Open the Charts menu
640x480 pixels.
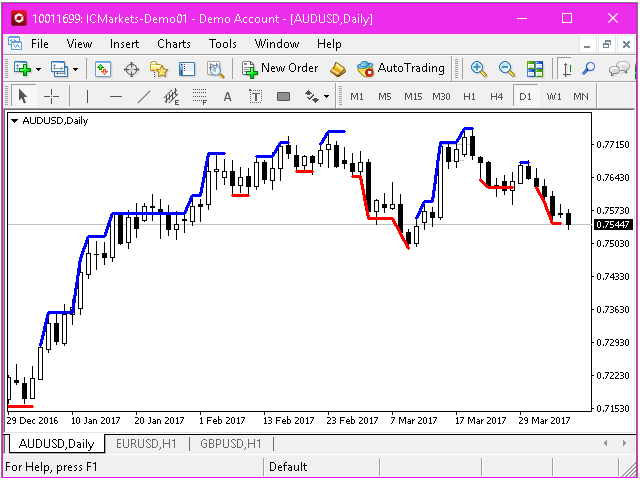173,44
